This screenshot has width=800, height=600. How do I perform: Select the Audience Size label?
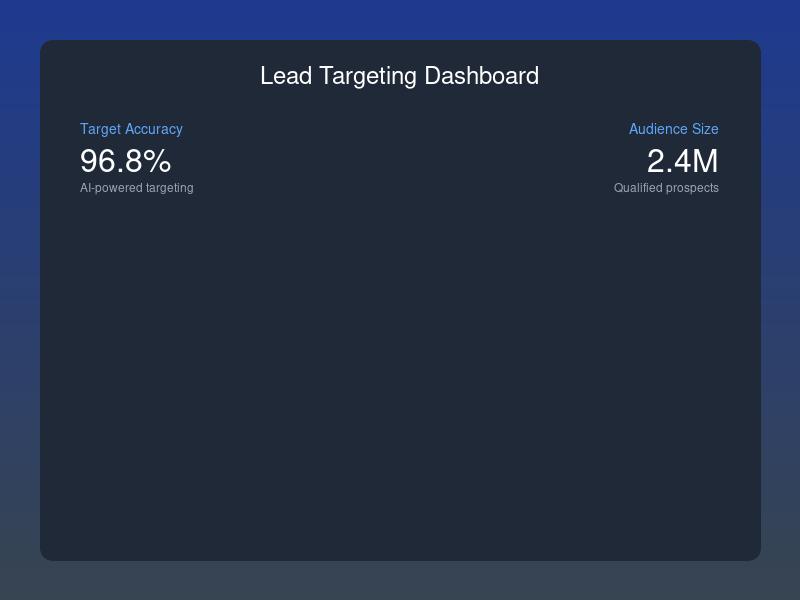pyautogui.click(x=673, y=129)
